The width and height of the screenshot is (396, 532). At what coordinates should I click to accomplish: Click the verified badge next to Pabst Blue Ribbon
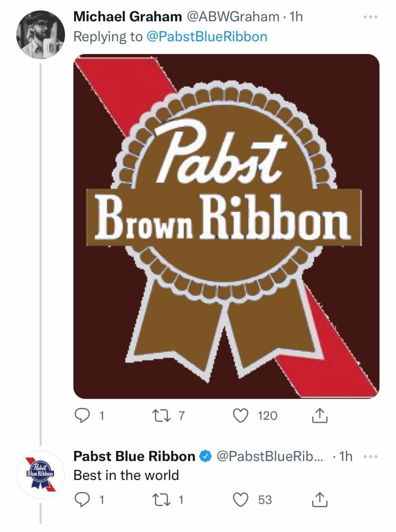[x=205, y=456]
